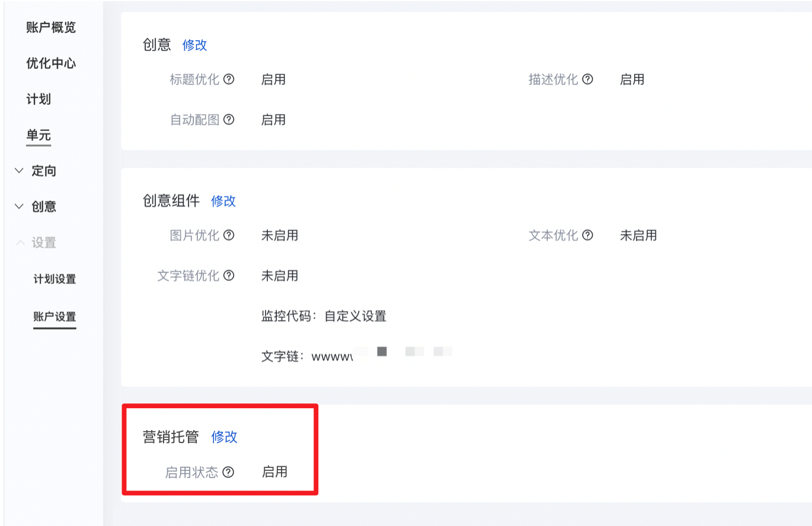The width and height of the screenshot is (812, 526).
Task: Open 计划设置 submenu item
Action: pos(55,279)
